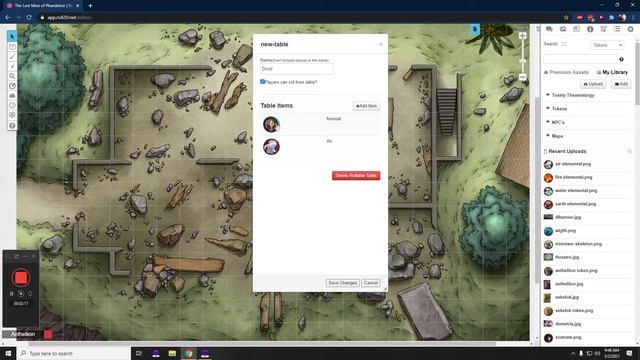Bookmark this page with star icon
This screenshot has height=360, width=640.
tap(566, 18)
